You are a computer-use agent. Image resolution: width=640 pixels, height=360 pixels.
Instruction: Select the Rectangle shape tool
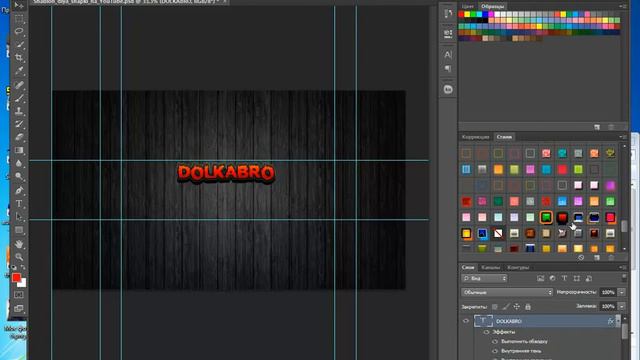coord(19,230)
